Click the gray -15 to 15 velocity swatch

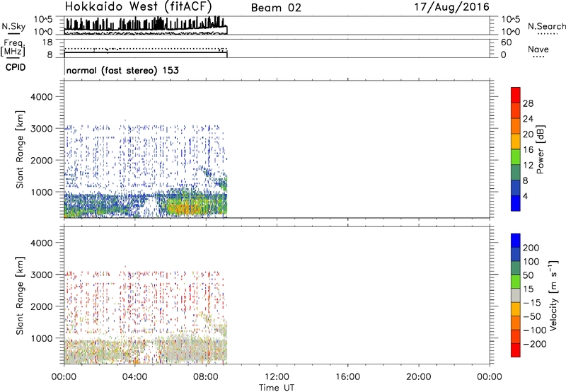pos(516,295)
